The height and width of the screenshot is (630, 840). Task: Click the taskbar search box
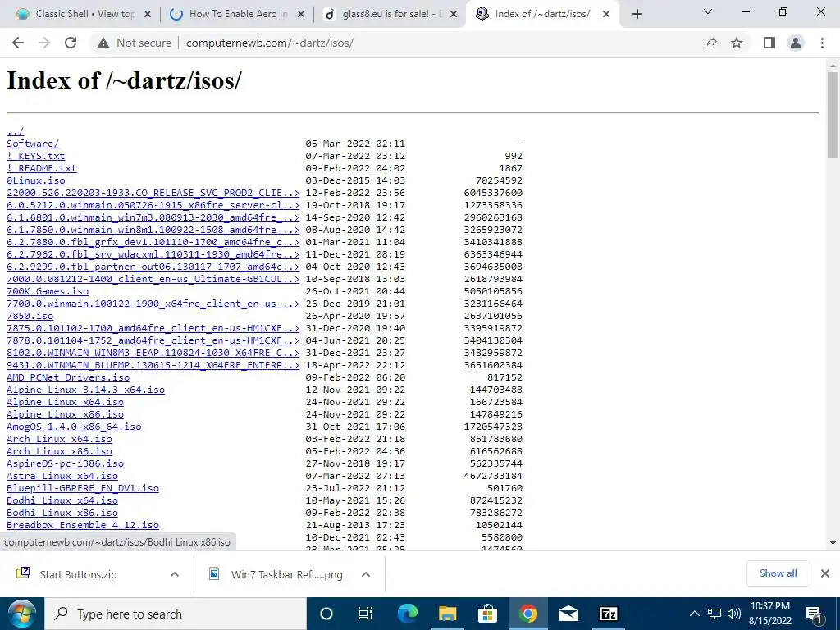pos(176,614)
